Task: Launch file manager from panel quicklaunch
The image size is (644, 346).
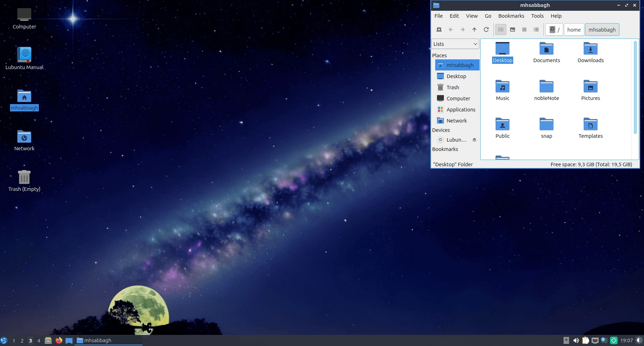Action: pyautogui.click(x=48, y=340)
